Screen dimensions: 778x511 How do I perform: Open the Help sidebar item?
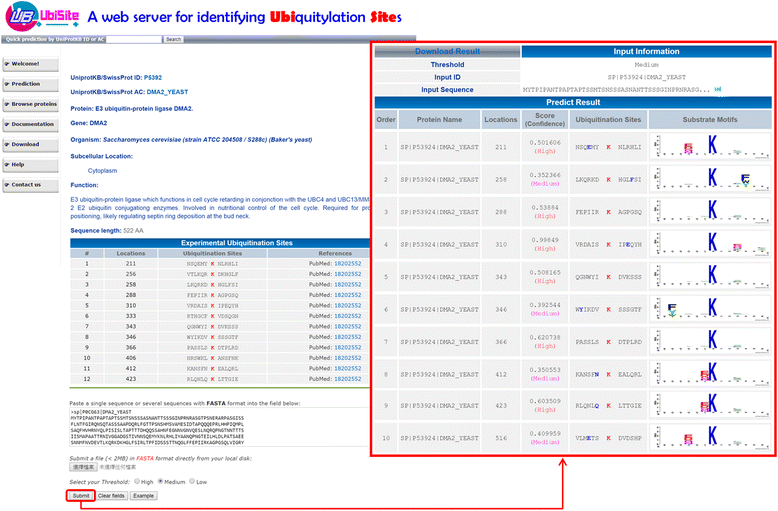30,165
